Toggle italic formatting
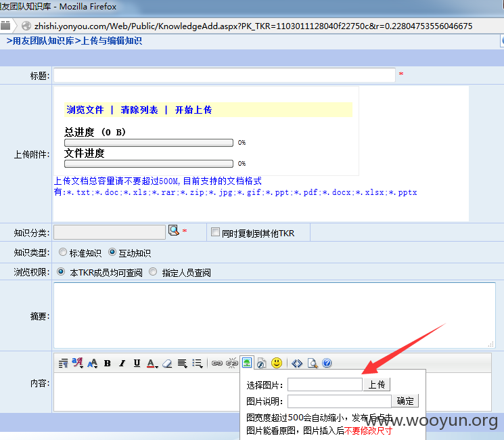Screen dimensions: 504x440 point(122,363)
